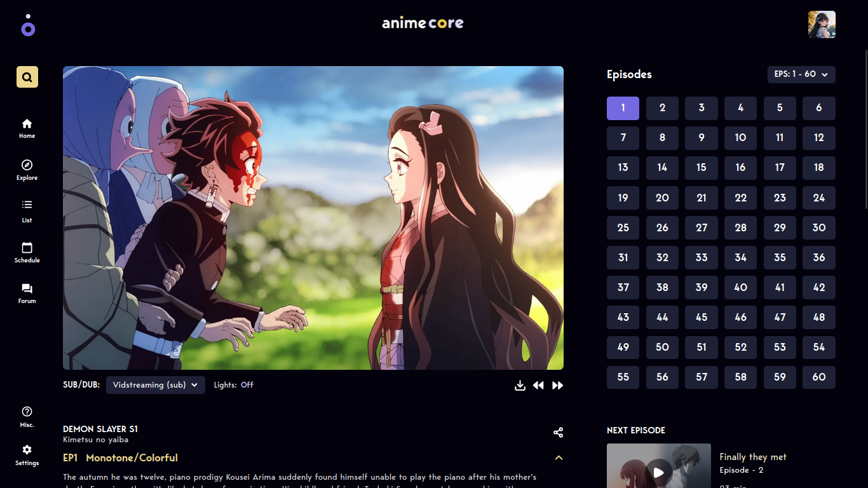Select episode 60 button

click(819, 377)
